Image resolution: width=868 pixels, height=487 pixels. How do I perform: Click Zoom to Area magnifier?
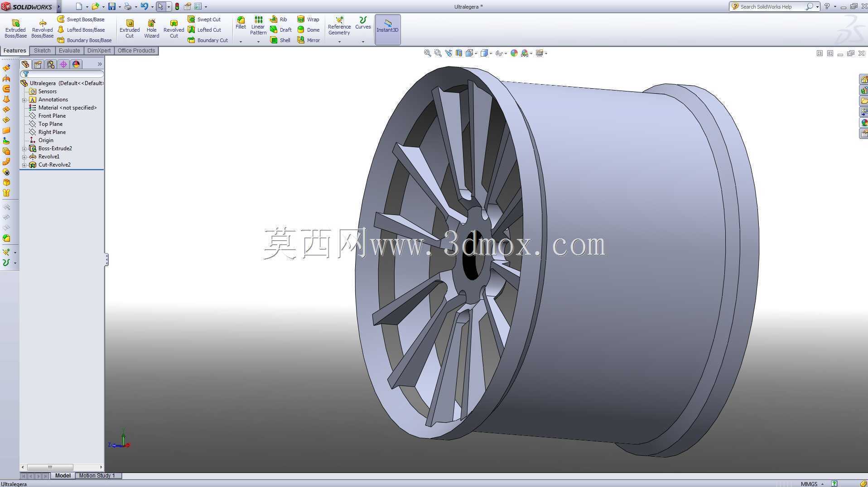(438, 53)
